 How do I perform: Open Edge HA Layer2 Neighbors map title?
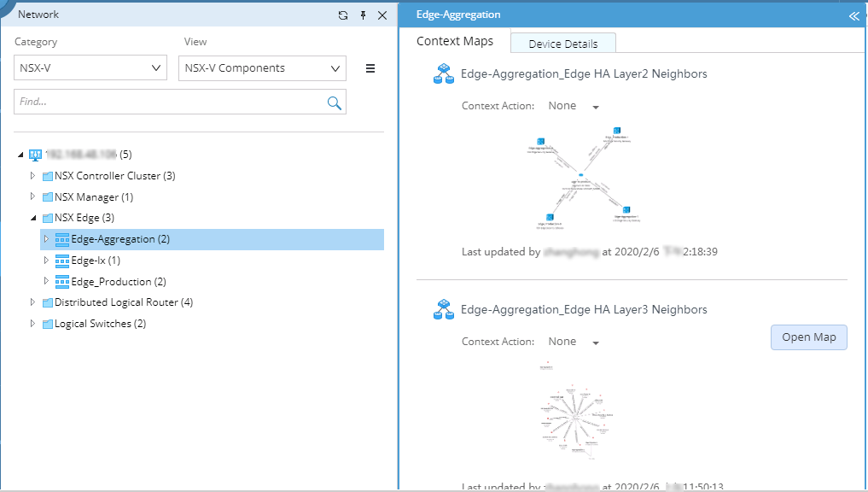coord(584,73)
